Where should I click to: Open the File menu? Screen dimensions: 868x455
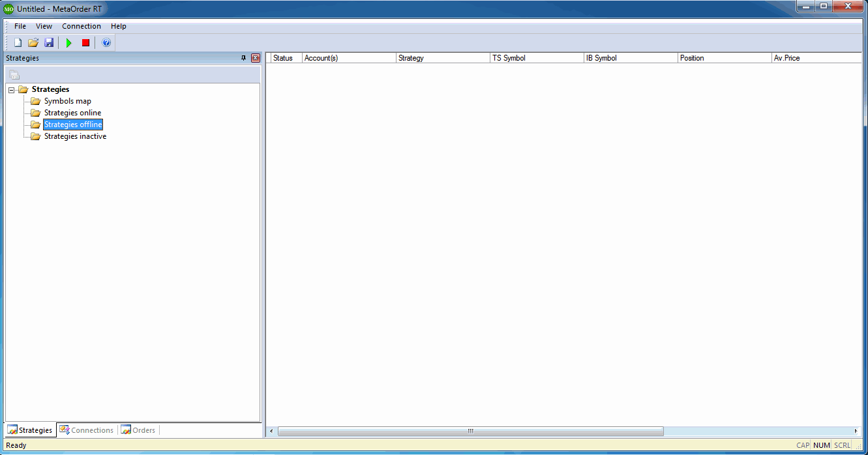pyautogui.click(x=20, y=26)
